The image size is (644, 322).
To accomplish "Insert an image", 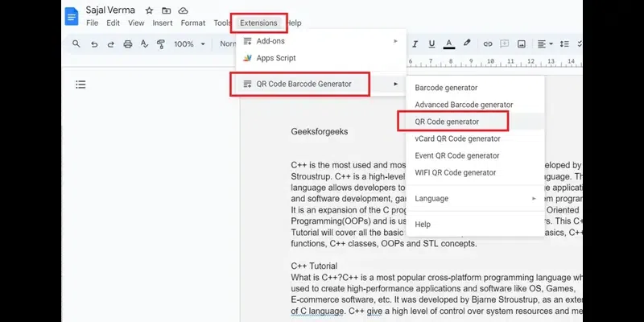I will coord(521,43).
